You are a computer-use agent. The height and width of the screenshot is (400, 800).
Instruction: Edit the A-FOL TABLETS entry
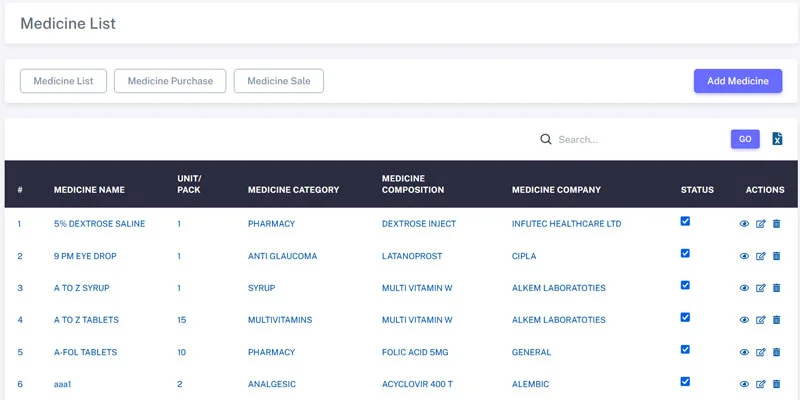pos(761,352)
